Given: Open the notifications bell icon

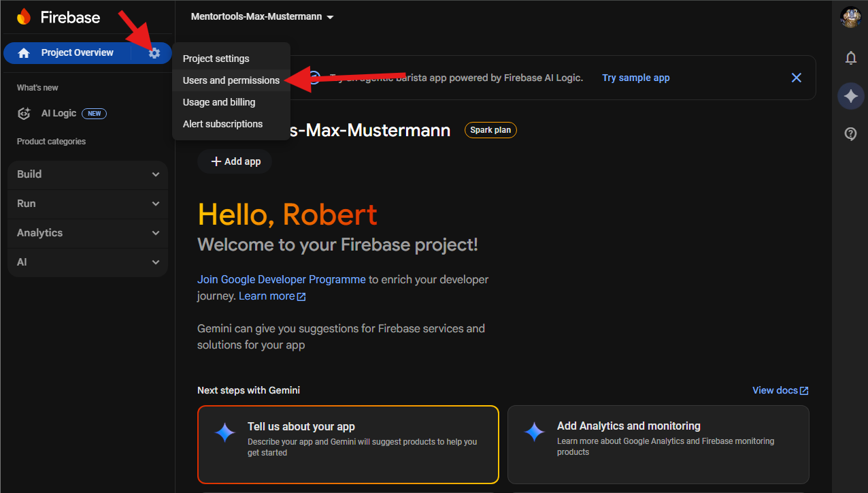Looking at the screenshot, I should click(850, 58).
